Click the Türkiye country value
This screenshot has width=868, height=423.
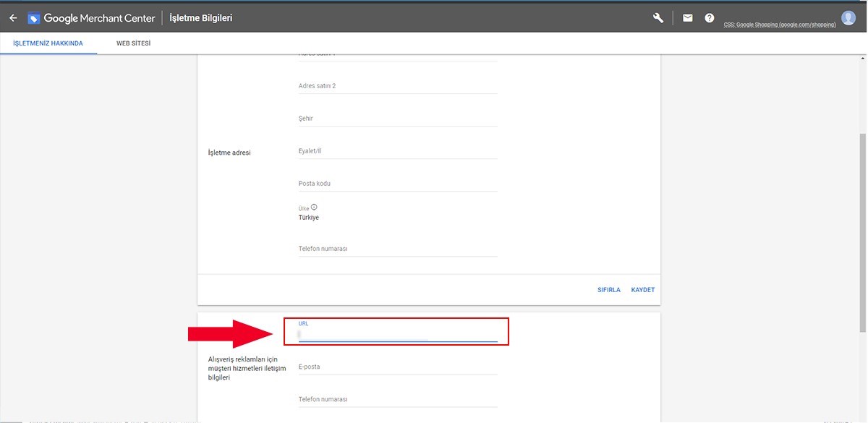309,218
